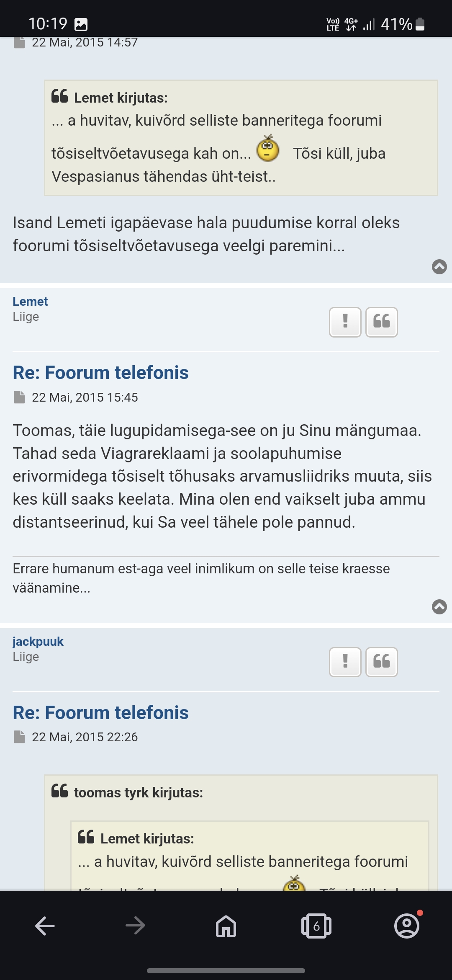
Task: Open Lemet's user profile link
Action: [x=30, y=302]
